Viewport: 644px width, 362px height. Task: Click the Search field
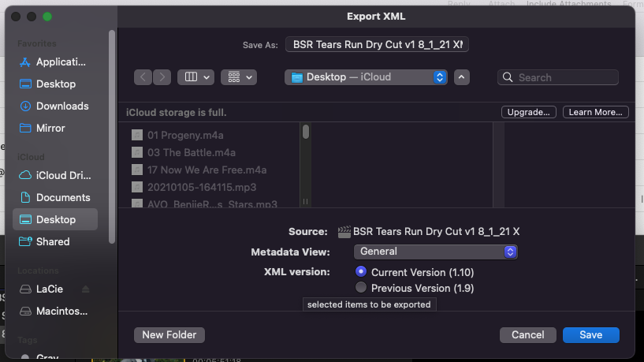point(558,77)
